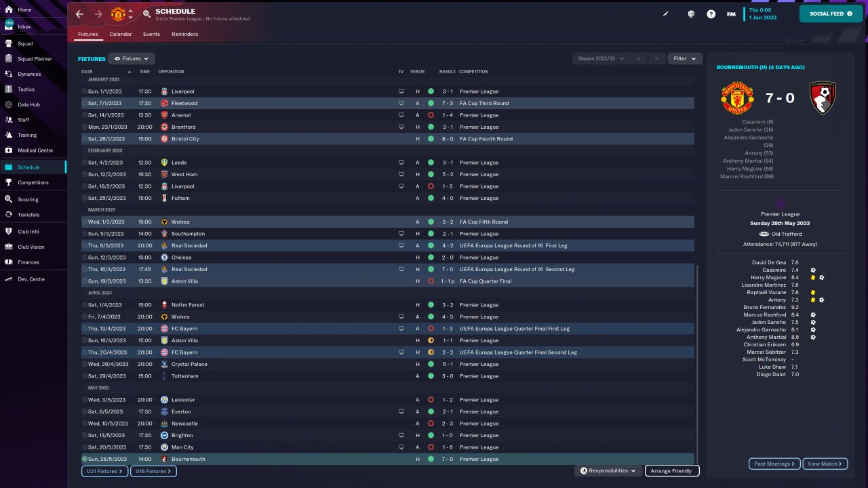Go to the next season arrow

656,59
